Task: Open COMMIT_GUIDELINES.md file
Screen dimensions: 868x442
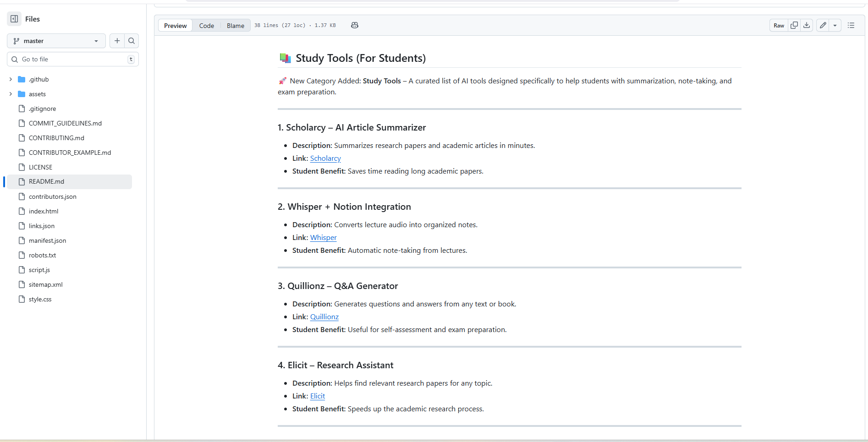Action: (x=65, y=123)
